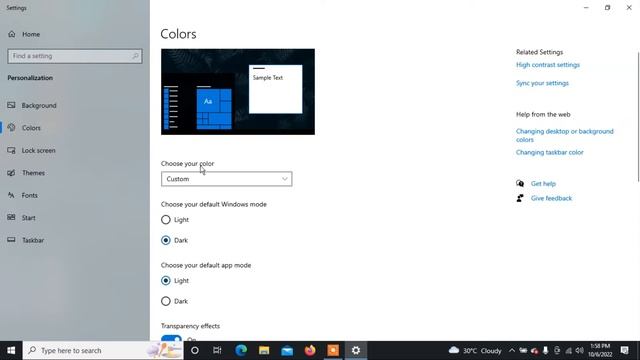Click the Type here to search box
This screenshot has width=640, height=360.
pos(103,351)
